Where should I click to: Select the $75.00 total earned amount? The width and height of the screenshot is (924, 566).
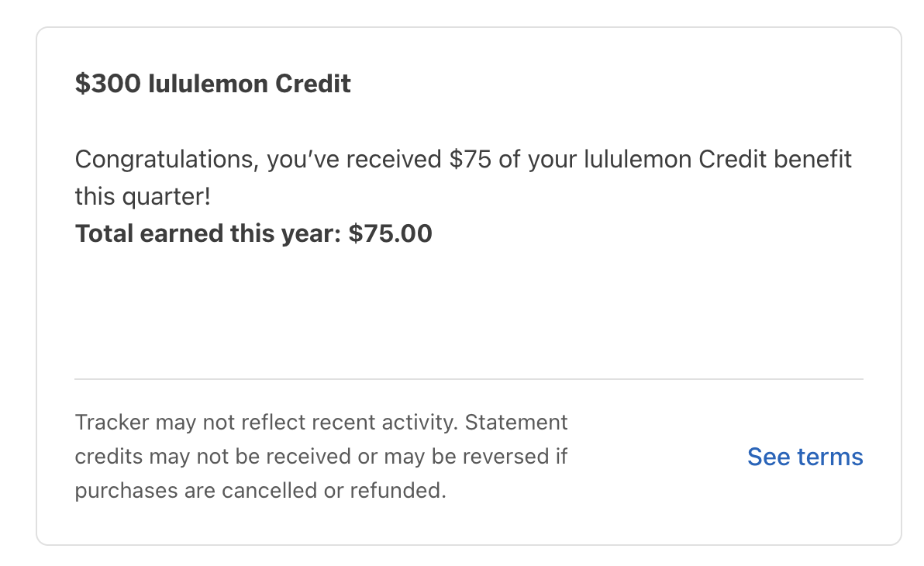pyautogui.click(x=390, y=233)
